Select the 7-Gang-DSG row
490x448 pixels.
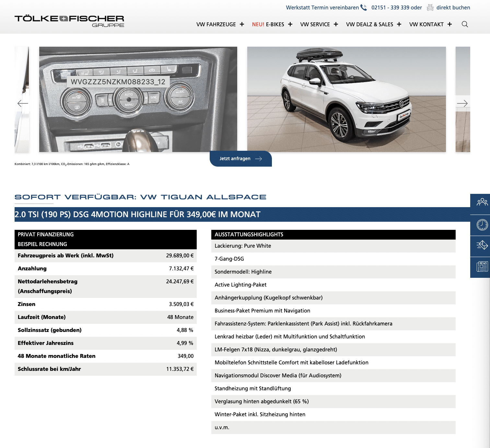coord(333,259)
